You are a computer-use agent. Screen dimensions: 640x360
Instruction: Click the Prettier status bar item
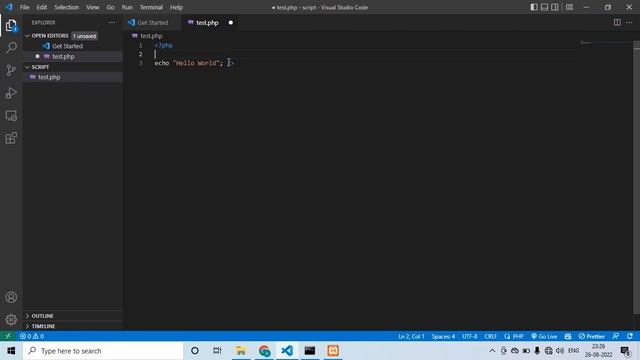592,336
